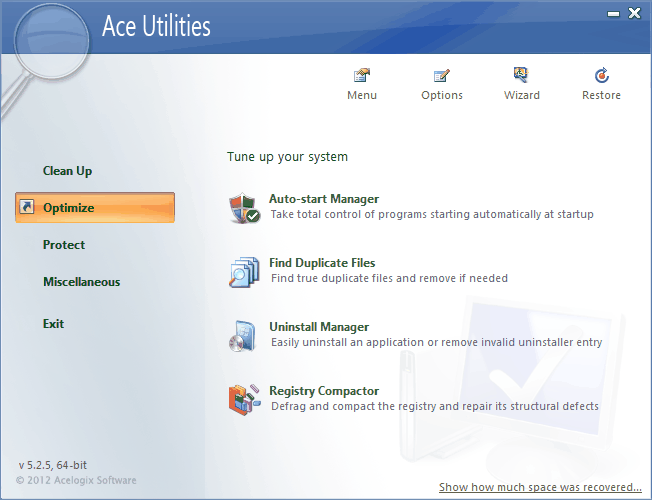This screenshot has width=652, height=500.
Task: Select the Clean Up category
Action: (67, 171)
